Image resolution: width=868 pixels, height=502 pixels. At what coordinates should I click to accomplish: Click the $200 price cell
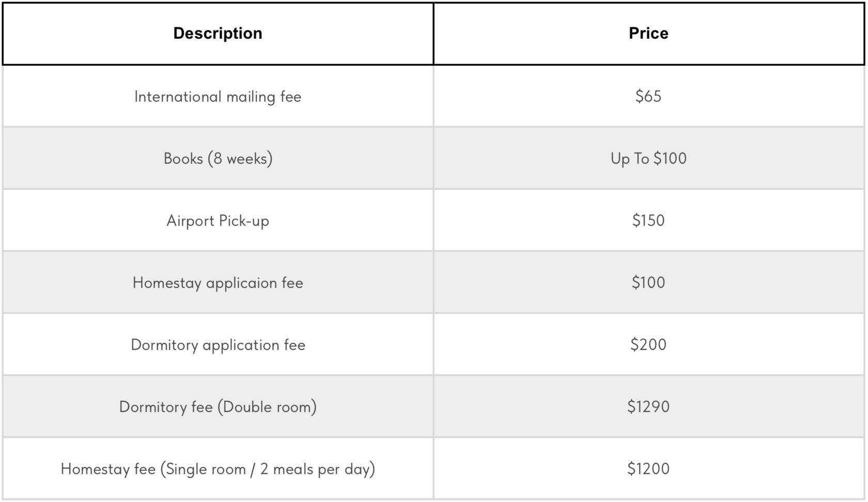[x=648, y=344]
